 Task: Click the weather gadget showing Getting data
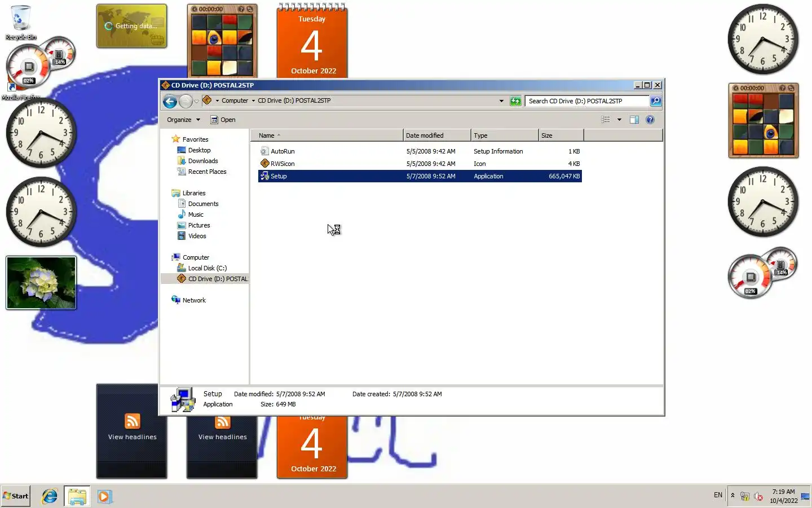pos(132,26)
